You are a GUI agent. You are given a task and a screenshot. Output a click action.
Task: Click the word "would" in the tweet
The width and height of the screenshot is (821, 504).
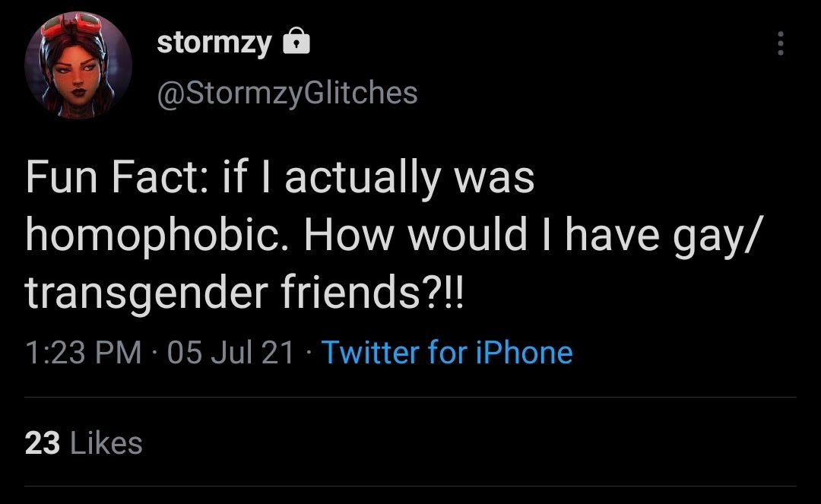click(x=466, y=236)
